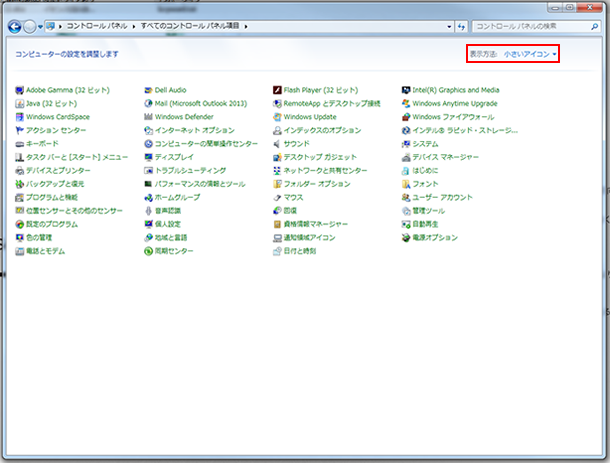Viewport: 610px width, 463px height.
Task: Open the サウンド speaker icon
Action: pyautogui.click(x=277, y=144)
